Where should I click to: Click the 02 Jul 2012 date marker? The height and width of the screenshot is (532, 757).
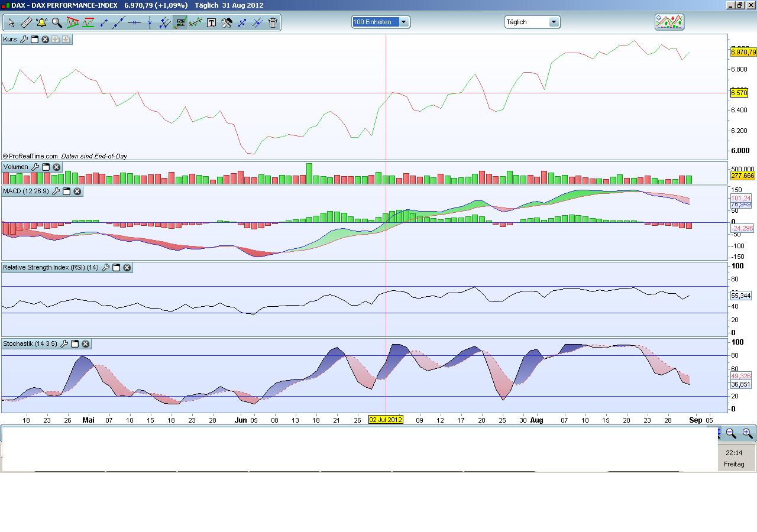click(386, 420)
